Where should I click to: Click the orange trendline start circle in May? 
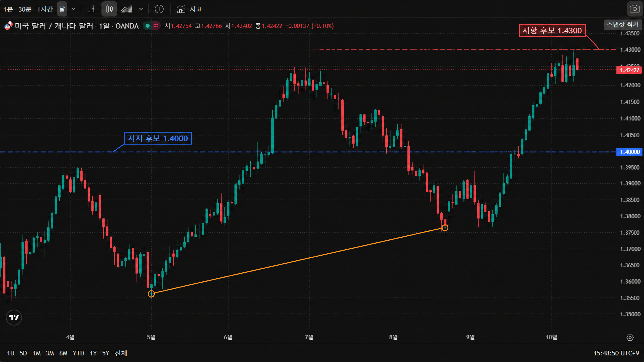coord(151,294)
